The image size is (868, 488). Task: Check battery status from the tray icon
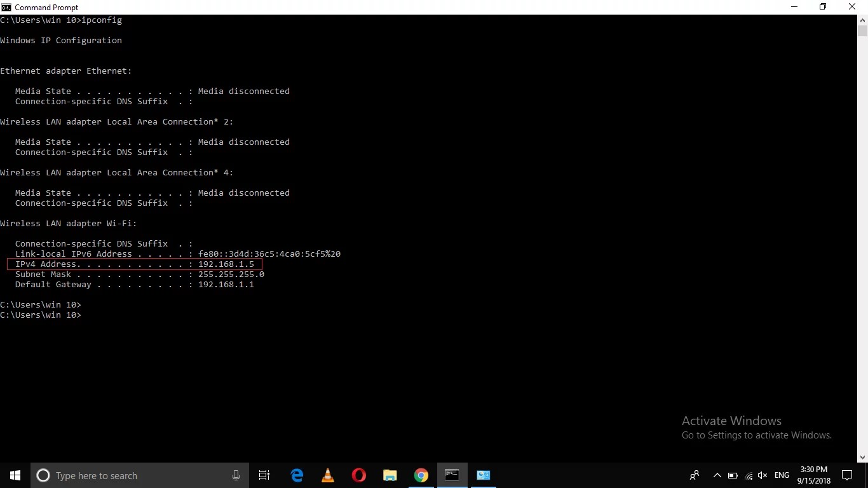click(x=733, y=475)
